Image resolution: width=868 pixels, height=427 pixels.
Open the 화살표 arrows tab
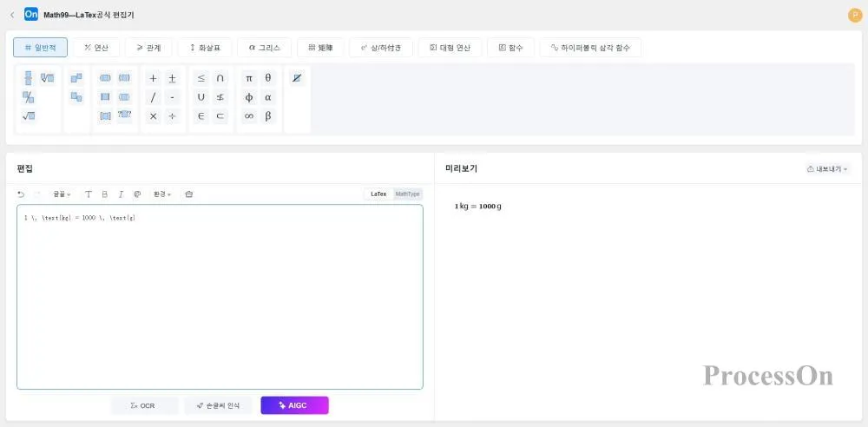click(210, 48)
